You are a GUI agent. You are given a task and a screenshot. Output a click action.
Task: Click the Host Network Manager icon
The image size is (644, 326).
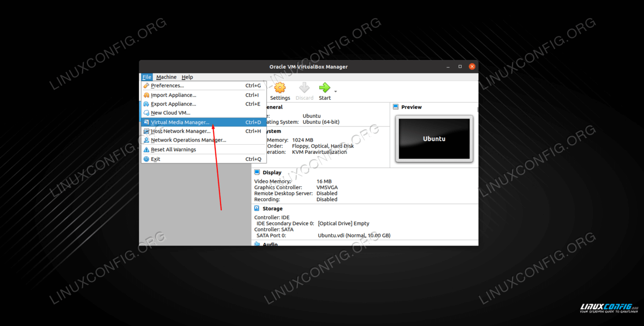click(x=146, y=131)
